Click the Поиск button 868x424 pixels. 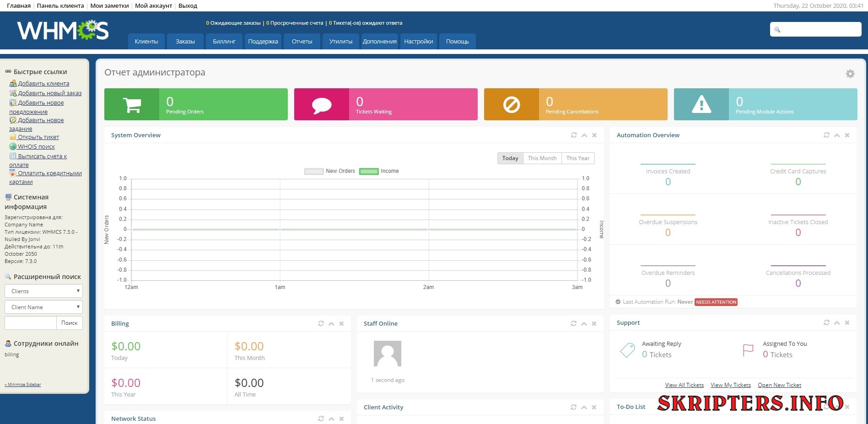click(x=70, y=323)
